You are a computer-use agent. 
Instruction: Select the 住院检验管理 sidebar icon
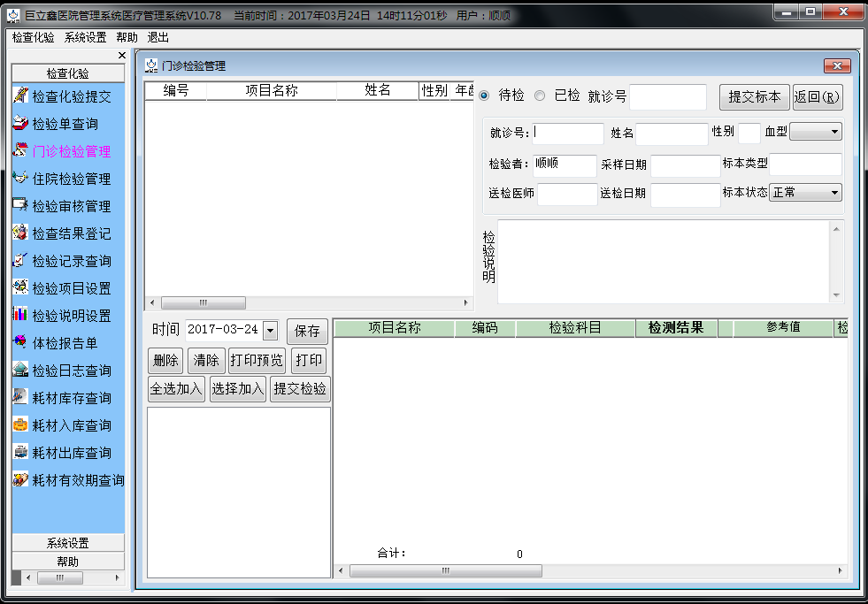[x=20, y=179]
